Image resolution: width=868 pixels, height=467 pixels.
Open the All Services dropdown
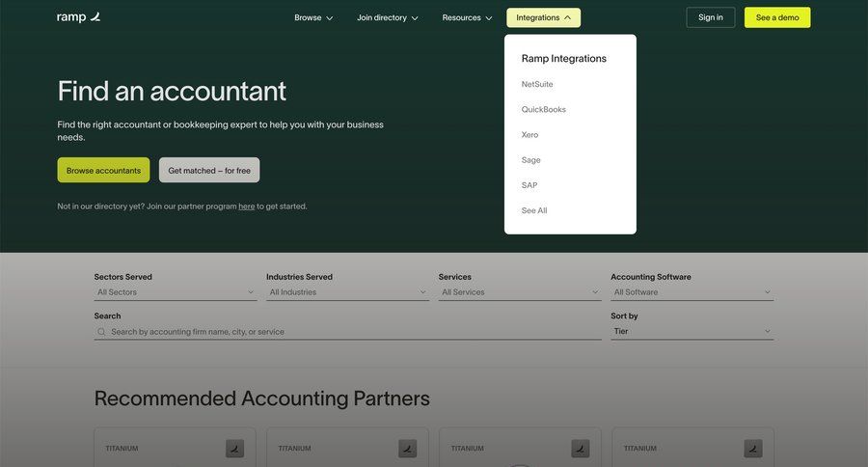coord(520,292)
